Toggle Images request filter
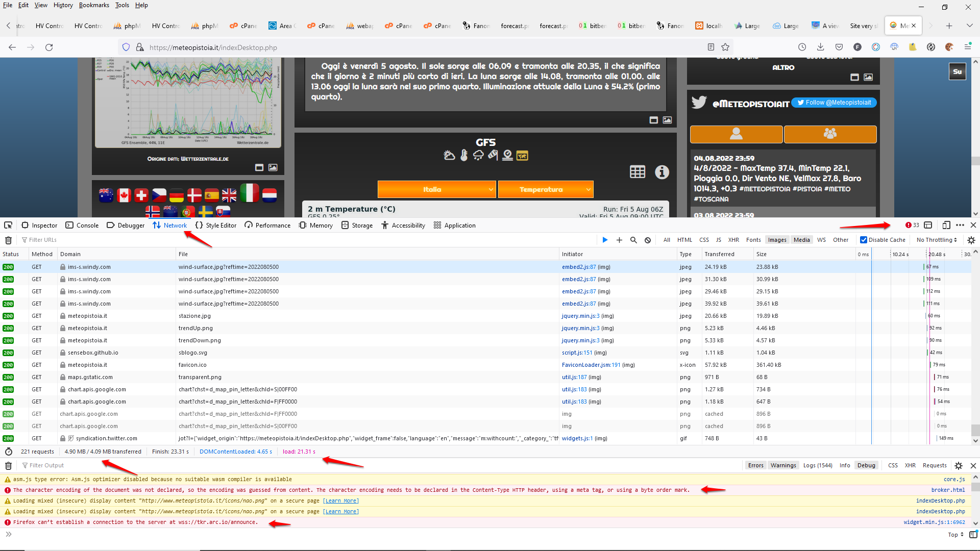This screenshot has height=551, width=980. (x=777, y=240)
